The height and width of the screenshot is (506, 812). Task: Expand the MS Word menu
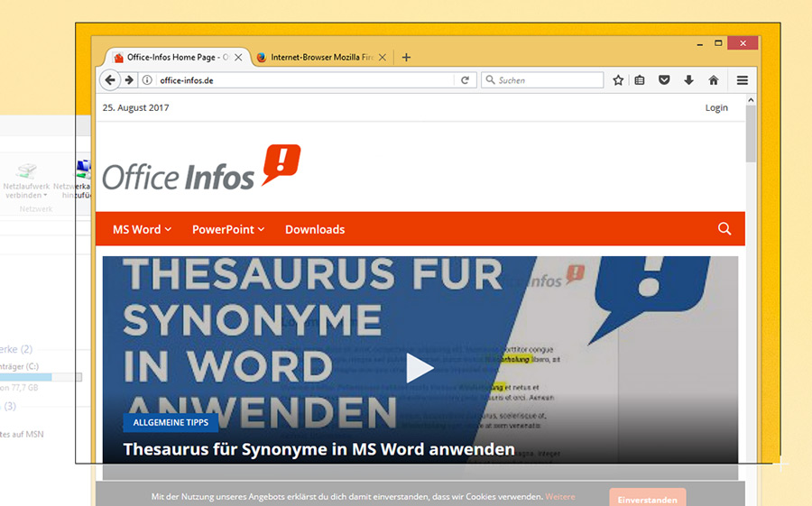click(142, 229)
